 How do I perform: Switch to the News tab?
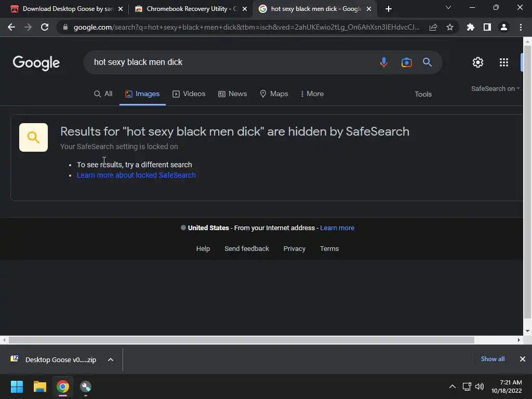pos(232,94)
